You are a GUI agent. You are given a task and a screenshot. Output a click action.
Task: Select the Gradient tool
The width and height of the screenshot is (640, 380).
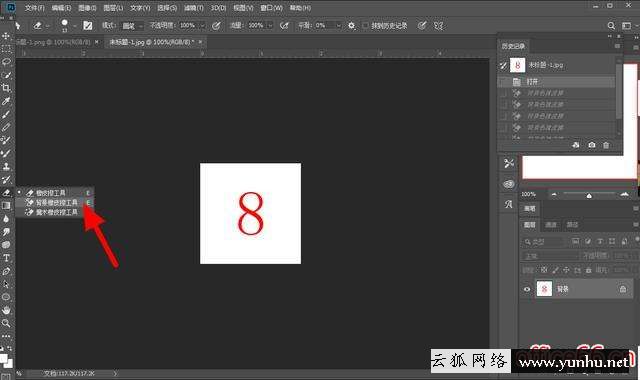[6, 205]
